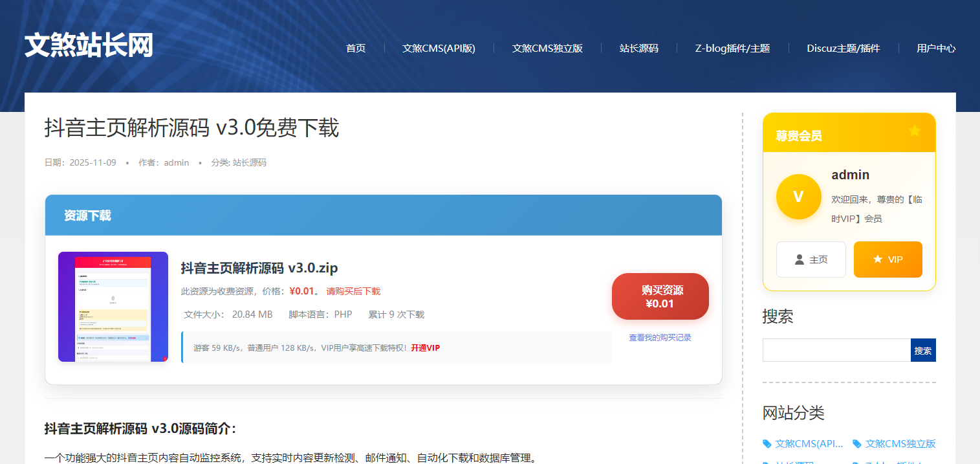The width and height of the screenshot is (980, 464).
Task: Open 用户中心 from the top navigation
Action: (x=936, y=47)
